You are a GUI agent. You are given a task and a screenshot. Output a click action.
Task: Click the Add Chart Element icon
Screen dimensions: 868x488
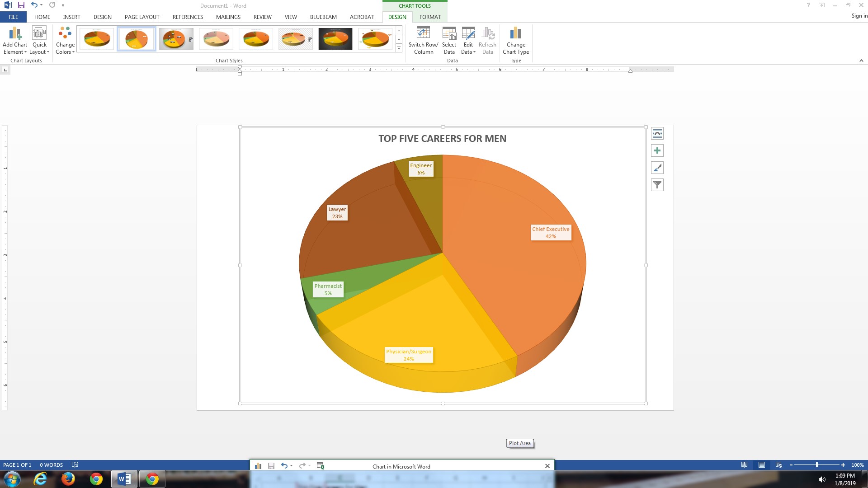click(15, 34)
